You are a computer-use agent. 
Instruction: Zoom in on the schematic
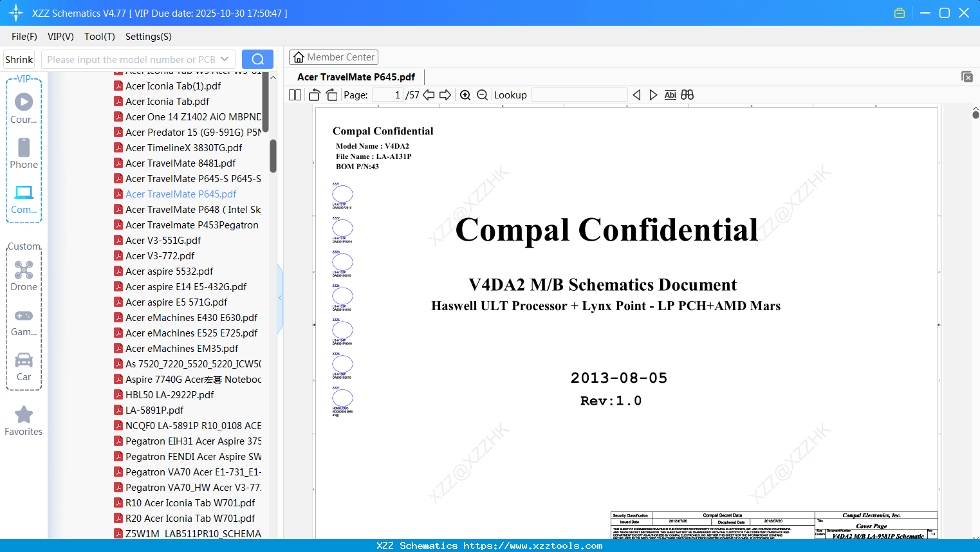[x=465, y=95]
